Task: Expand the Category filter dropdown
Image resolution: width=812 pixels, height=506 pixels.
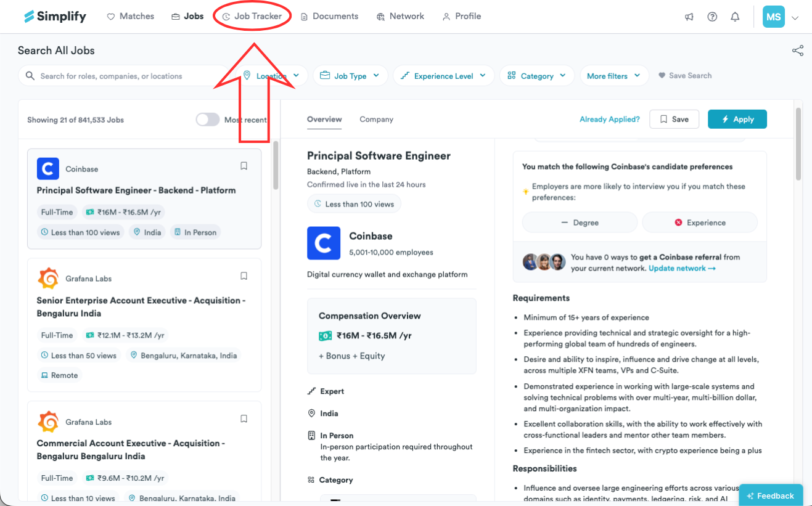Action: (537, 76)
